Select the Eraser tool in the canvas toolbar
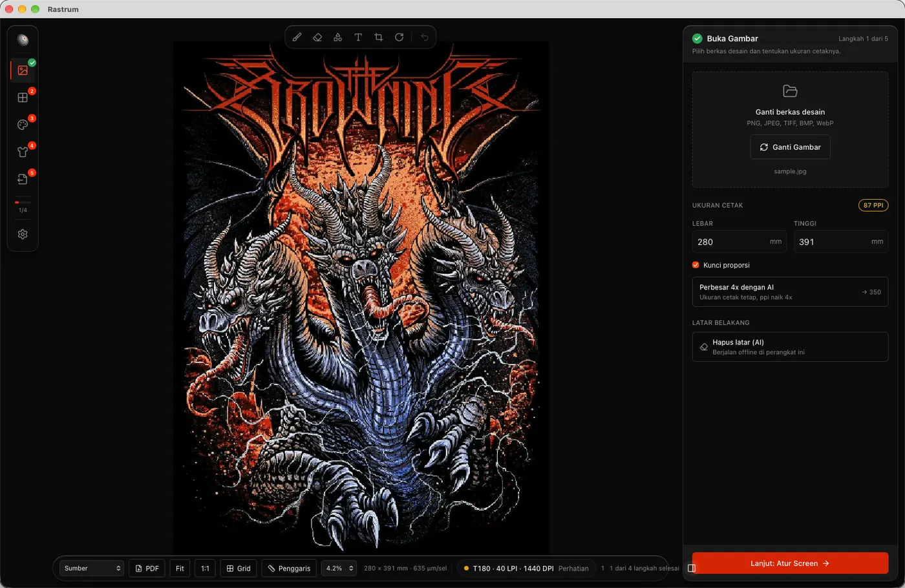This screenshot has height=588, width=905. pyautogui.click(x=317, y=37)
